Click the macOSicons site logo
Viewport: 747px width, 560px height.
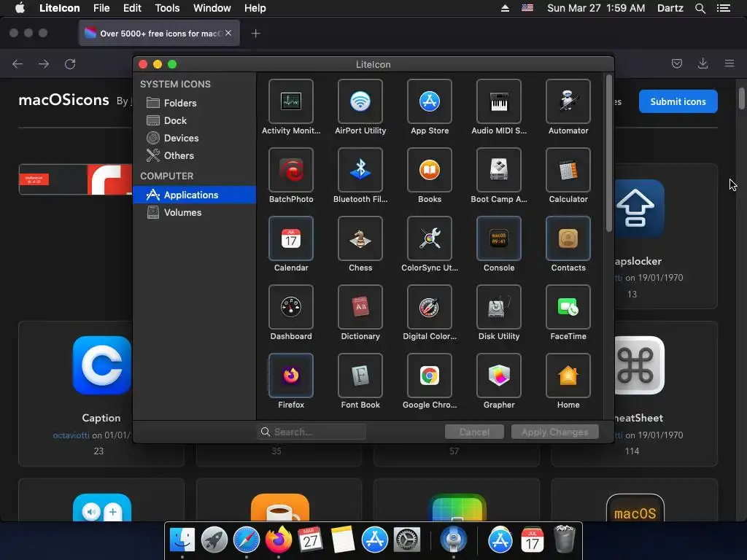tap(64, 100)
